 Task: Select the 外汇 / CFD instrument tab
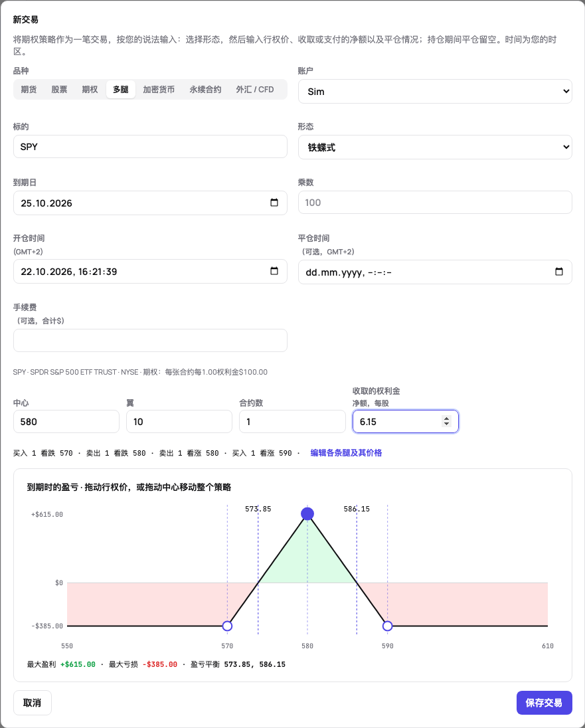[x=255, y=89]
